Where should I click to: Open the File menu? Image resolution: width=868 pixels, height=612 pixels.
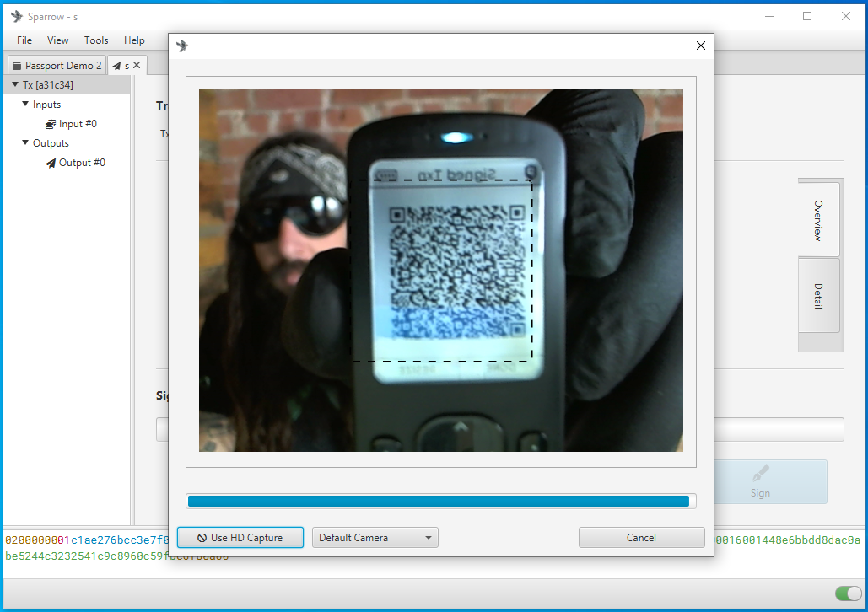24,40
